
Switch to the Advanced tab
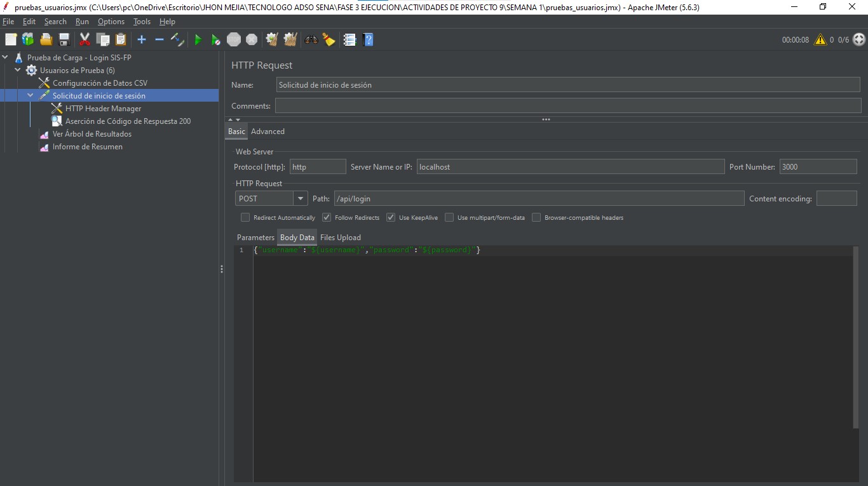[x=268, y=132]
